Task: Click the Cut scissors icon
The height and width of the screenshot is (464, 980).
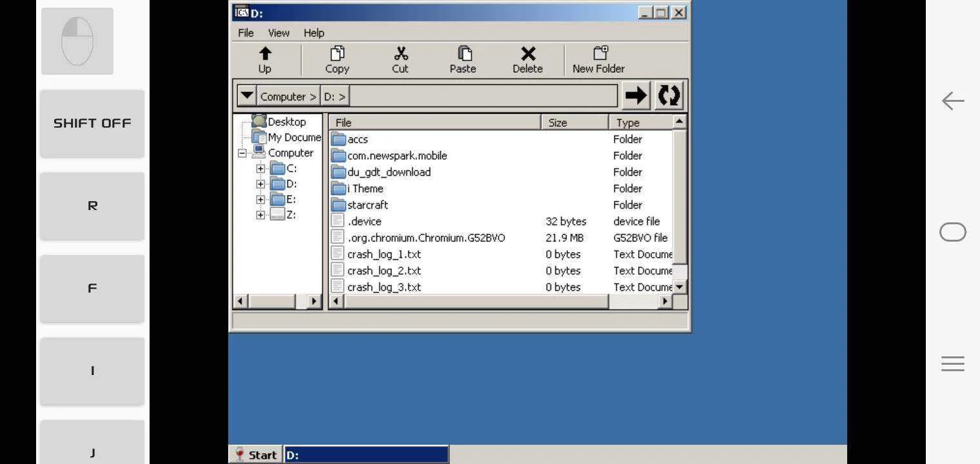Action: tap(401, 53)
